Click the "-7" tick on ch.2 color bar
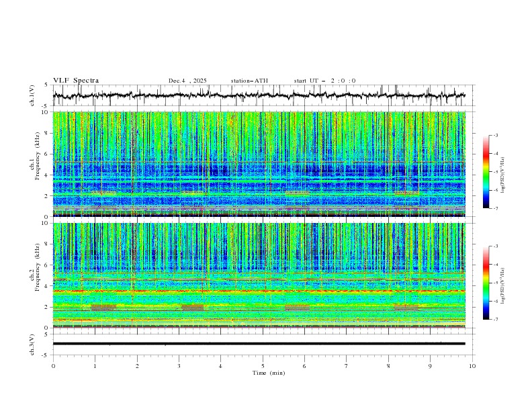 (495, 320)
